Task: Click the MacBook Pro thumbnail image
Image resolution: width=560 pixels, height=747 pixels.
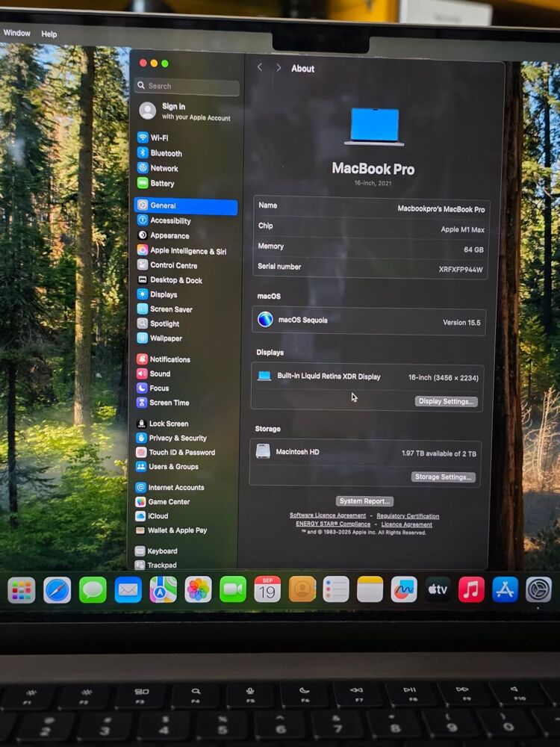Action: click(x=375, y=127)
